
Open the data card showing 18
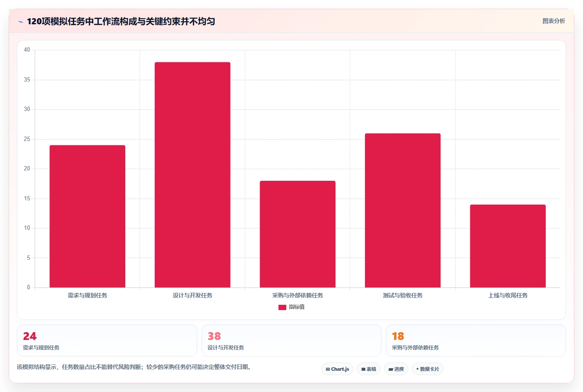tap(476, 340)
